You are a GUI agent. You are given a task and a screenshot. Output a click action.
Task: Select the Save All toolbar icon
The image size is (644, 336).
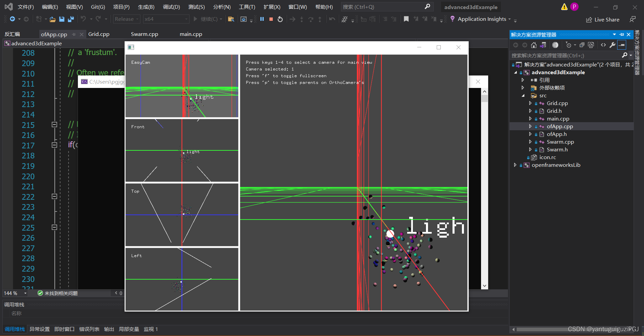pos(71,19)
